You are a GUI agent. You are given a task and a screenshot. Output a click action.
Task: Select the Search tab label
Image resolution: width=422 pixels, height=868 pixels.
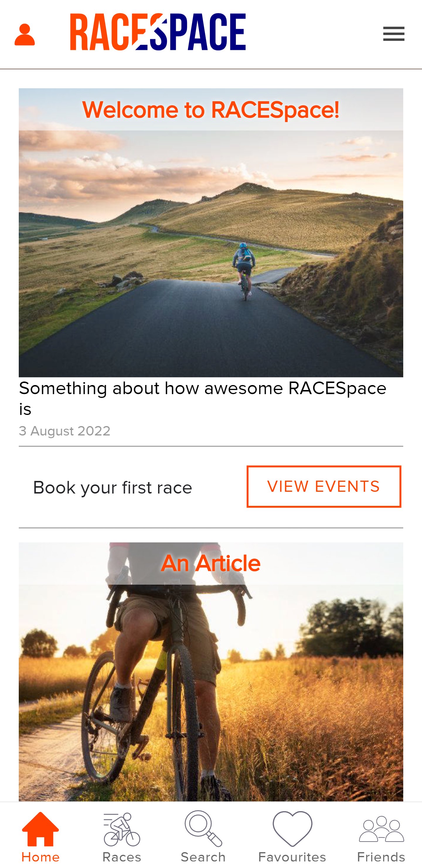coord(203,857)
